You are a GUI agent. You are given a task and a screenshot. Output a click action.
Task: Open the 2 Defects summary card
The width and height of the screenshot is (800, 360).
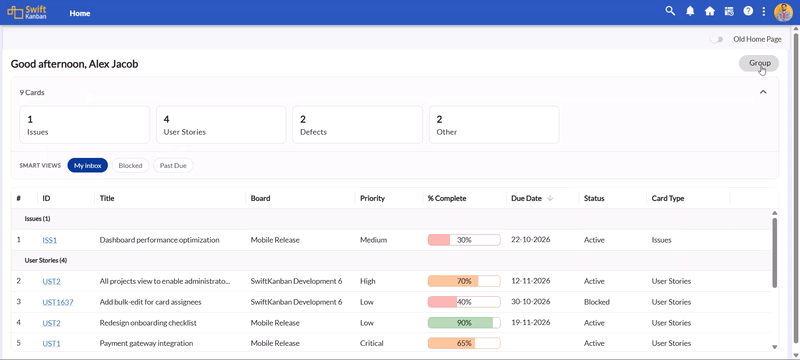point(358,124)
